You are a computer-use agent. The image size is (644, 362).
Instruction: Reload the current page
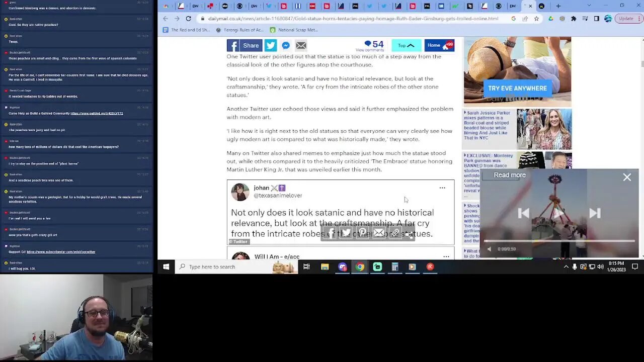point(188,19)
